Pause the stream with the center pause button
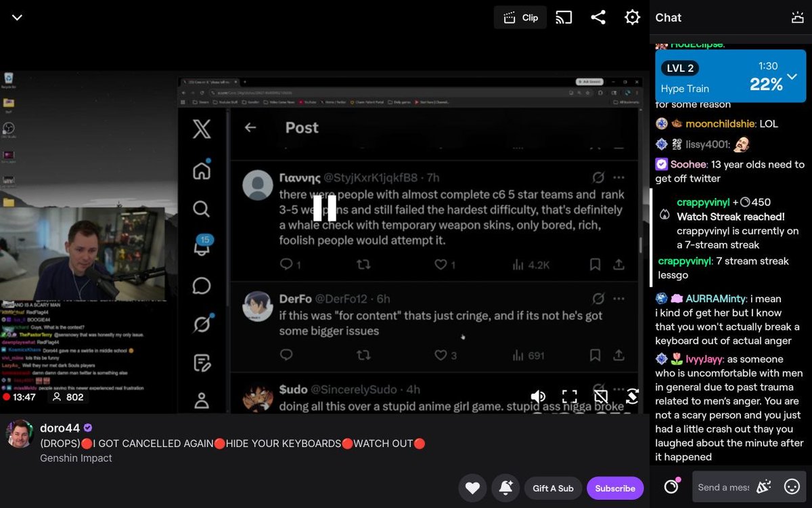This screenshot has height=508, width=812. (325, 208)
